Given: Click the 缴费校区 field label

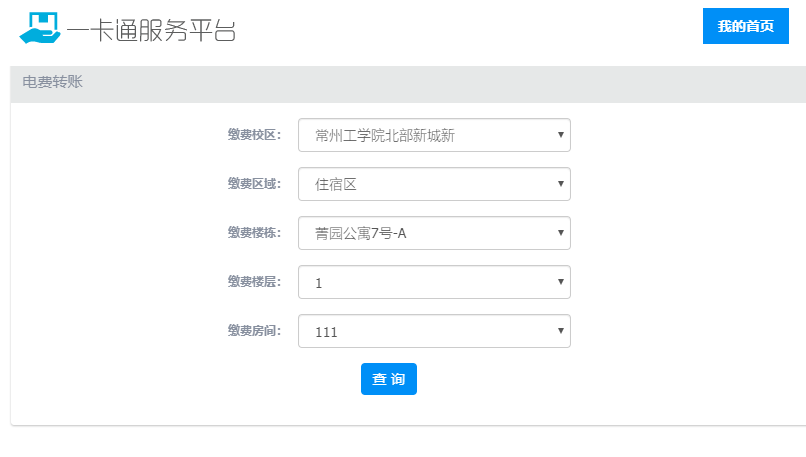Looking at the screenshot, I should click(x=254, y=135).
